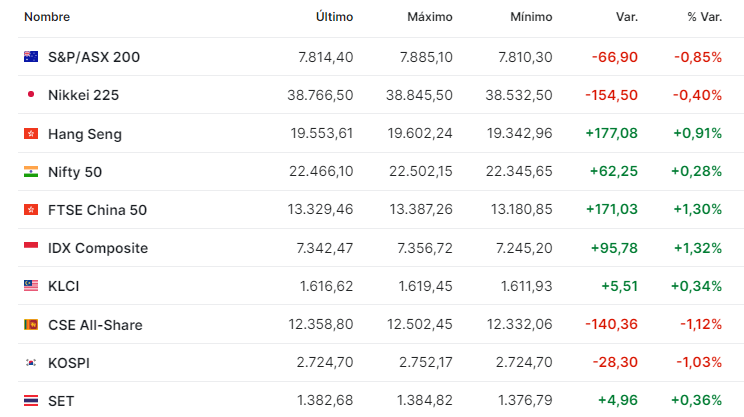This screenshot has width=744, height=417.
Task: Click the Japan flag icon next to Nikkei 225
Action: [31, 94]
